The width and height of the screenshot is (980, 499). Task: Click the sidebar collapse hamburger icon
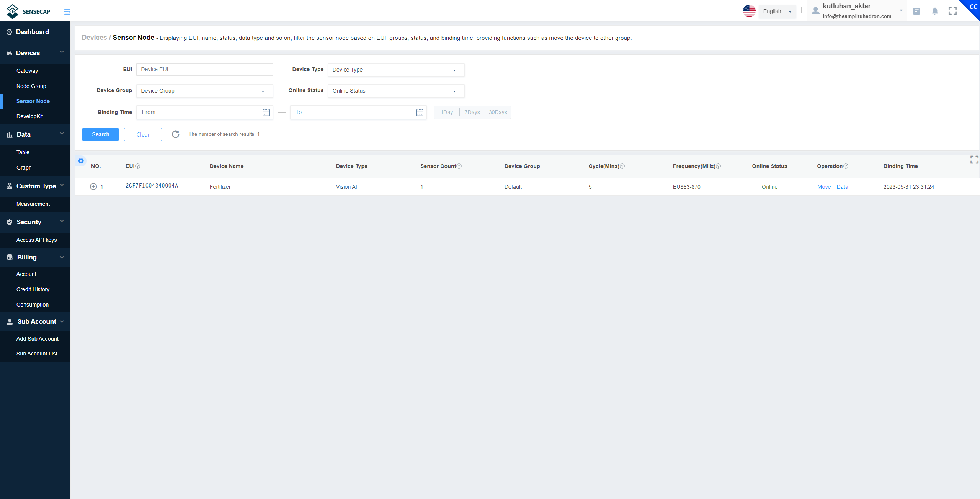click(67, 11)
